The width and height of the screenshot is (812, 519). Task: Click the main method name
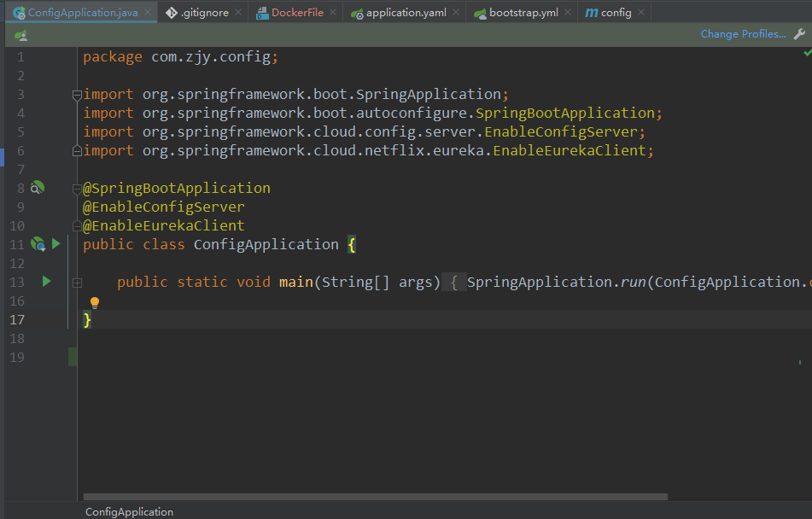click(x=296, y=282)
